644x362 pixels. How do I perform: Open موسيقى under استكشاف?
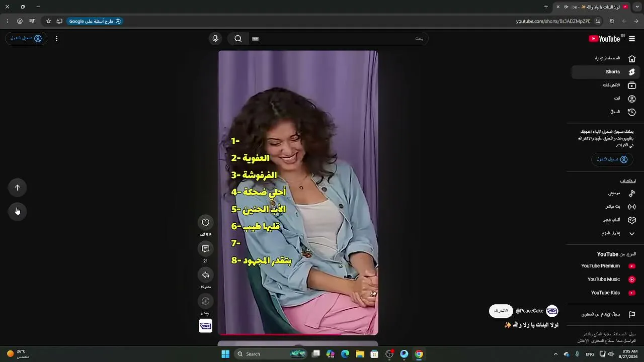point(605,193)
